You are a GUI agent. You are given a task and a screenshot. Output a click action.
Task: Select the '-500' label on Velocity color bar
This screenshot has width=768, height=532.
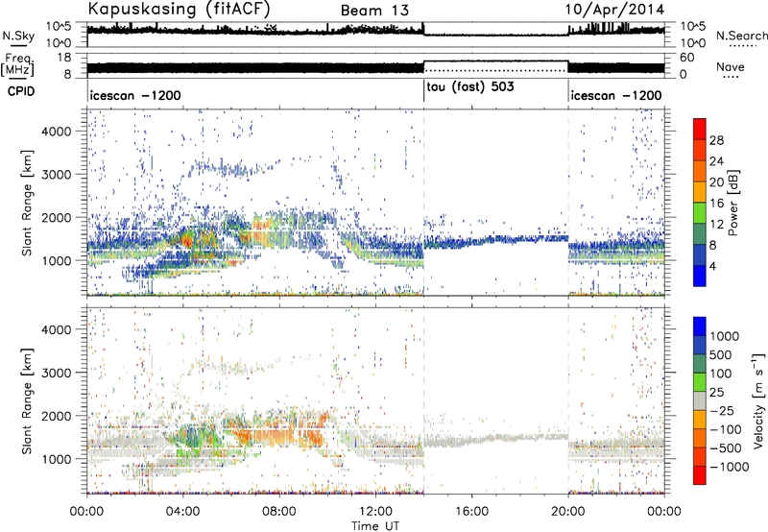(x=726, y=447)
